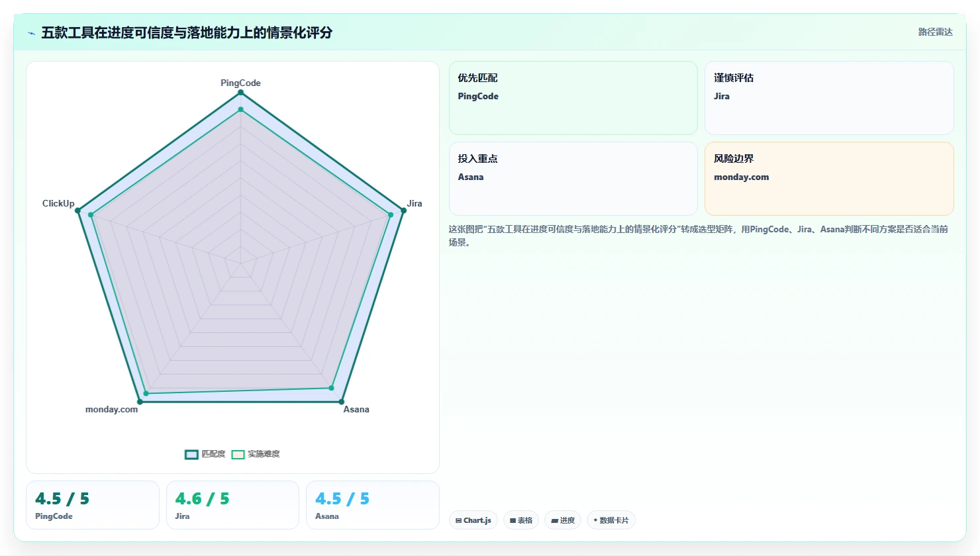This screenshot has width=980, height=556.
Task: Click the 实施难度 legend color box
Action: pyautogui.click(x=238, y=454)
